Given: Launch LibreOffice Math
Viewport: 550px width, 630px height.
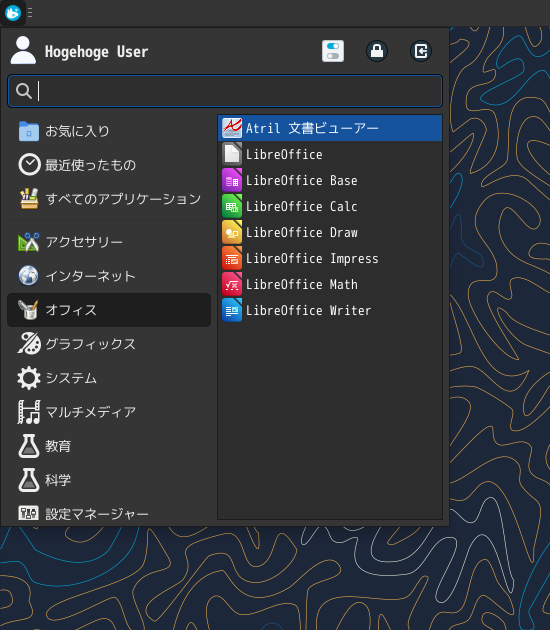Looking at the screenshot, I should point(329,284).
